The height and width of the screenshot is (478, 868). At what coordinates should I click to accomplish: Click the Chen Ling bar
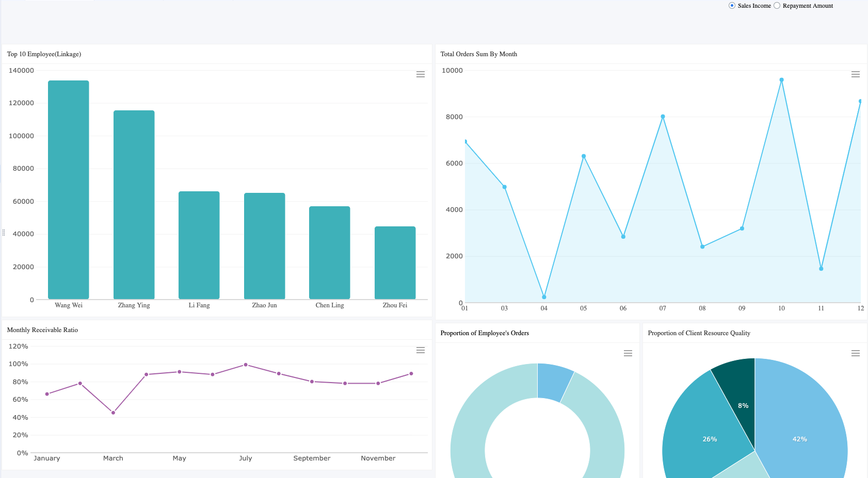tap(330, 253)
